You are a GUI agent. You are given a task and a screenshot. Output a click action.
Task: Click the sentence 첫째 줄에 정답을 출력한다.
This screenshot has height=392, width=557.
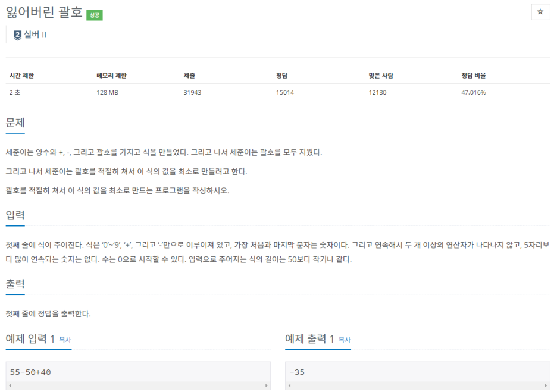pyautogui.click(x=48, y=313)
